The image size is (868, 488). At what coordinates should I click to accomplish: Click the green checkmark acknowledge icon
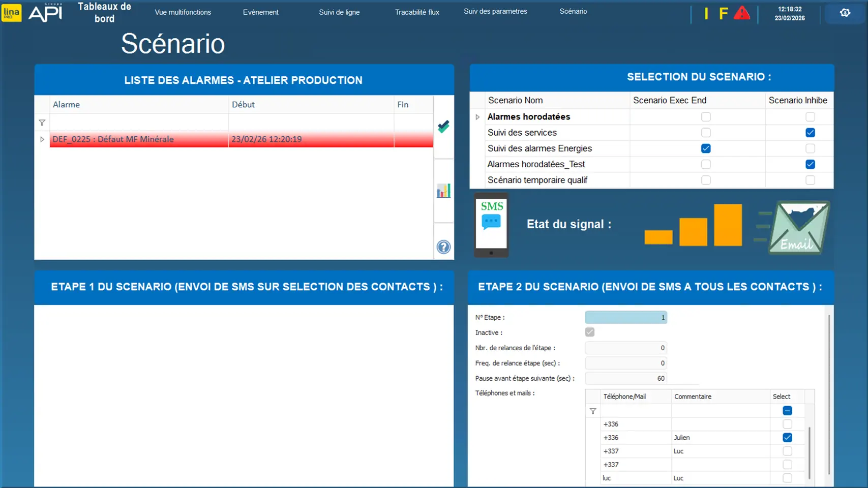pyautogui.click(x=443, y=127)
